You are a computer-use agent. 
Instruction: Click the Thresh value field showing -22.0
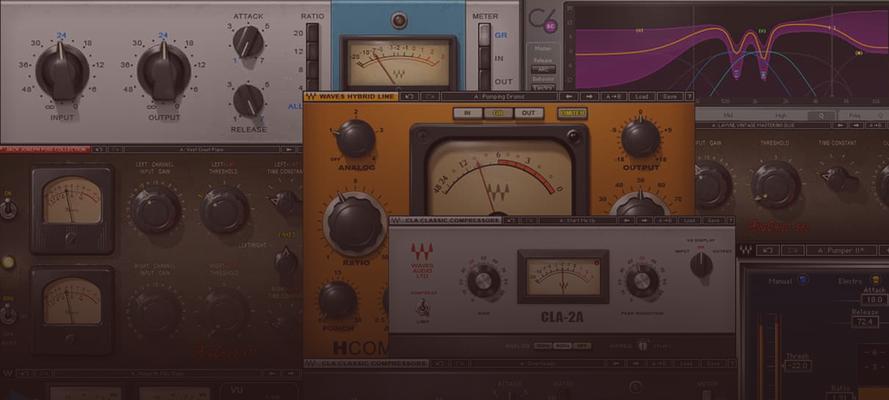pyautogui.click(x=798, y=366)
